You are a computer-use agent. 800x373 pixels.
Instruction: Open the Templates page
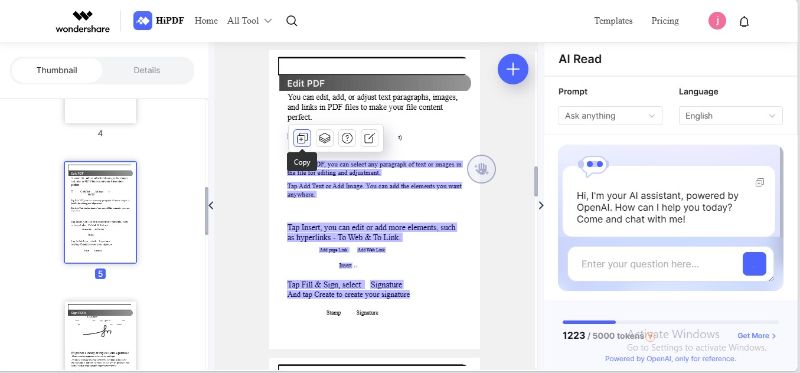[613, 21]
